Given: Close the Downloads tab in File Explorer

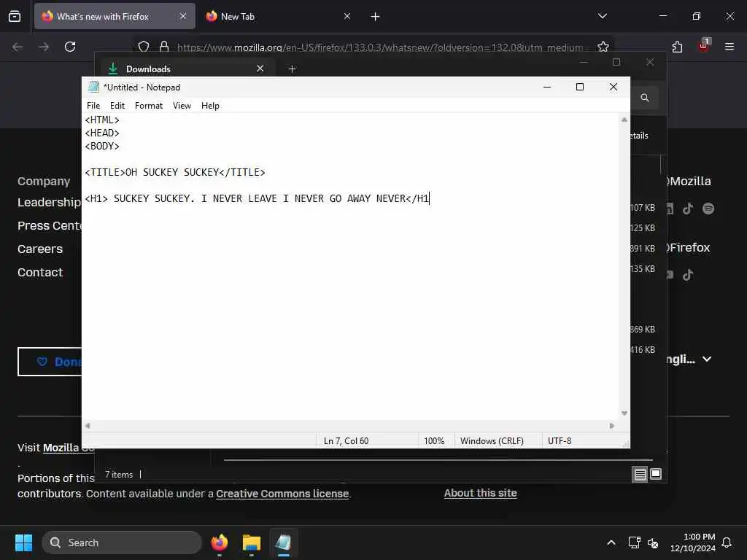Looking at the screenshot, I should tap(260, 69).
